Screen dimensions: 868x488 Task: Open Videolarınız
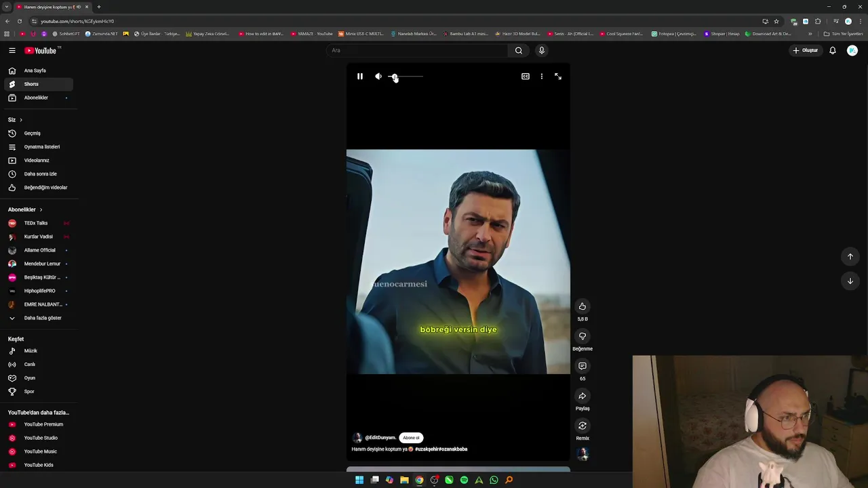click(x=38, y=161)
